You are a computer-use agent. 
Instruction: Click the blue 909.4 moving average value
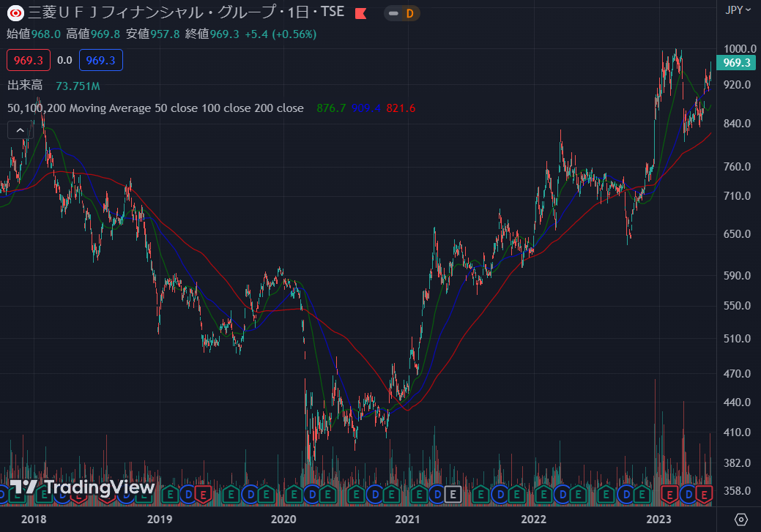[366, 108]
